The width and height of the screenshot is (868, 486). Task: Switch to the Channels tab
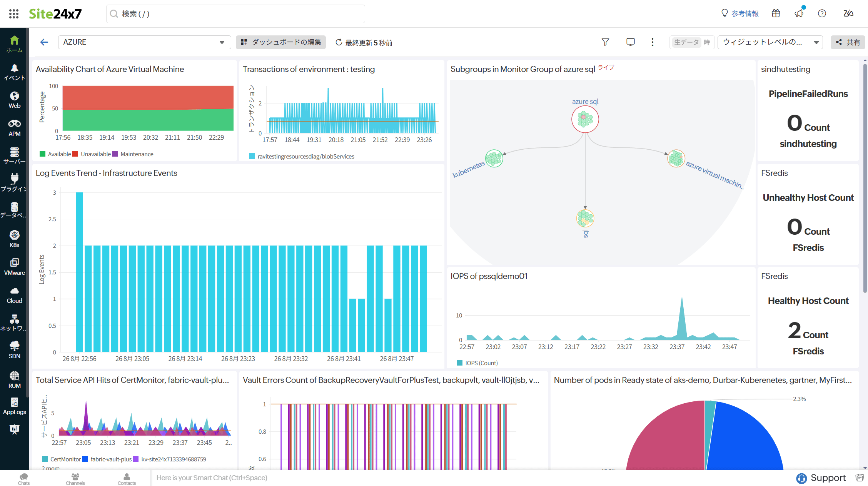point(75,479)
